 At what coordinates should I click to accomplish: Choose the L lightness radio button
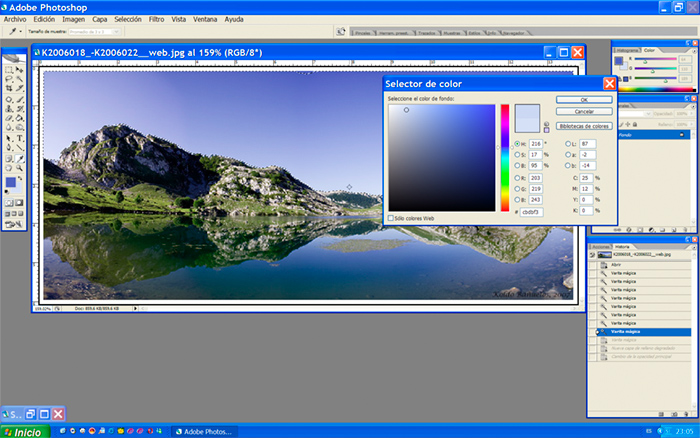click(567, 144)
